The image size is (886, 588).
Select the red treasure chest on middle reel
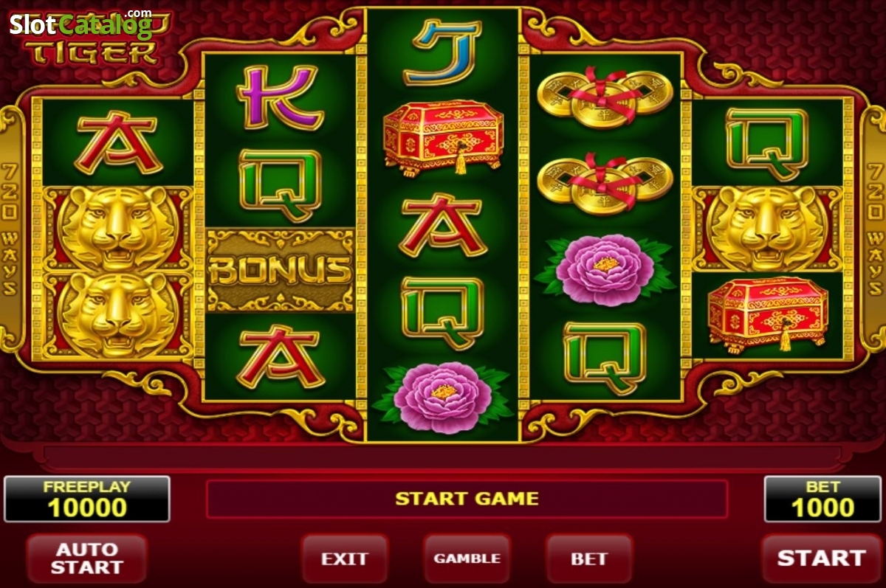(443, 137)
